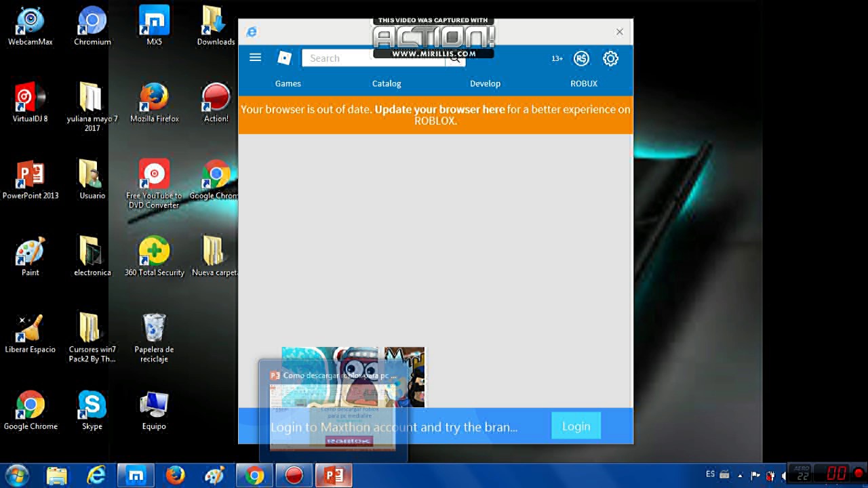Screen dimensions: 868x488
Task: Open the Robux currency icon
Action: (x=581, y=58)
